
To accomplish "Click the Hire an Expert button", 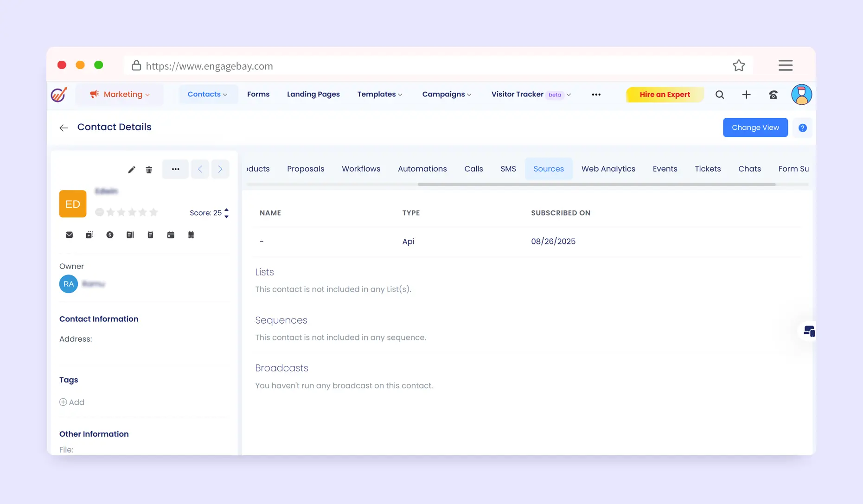I will [665, 95].
